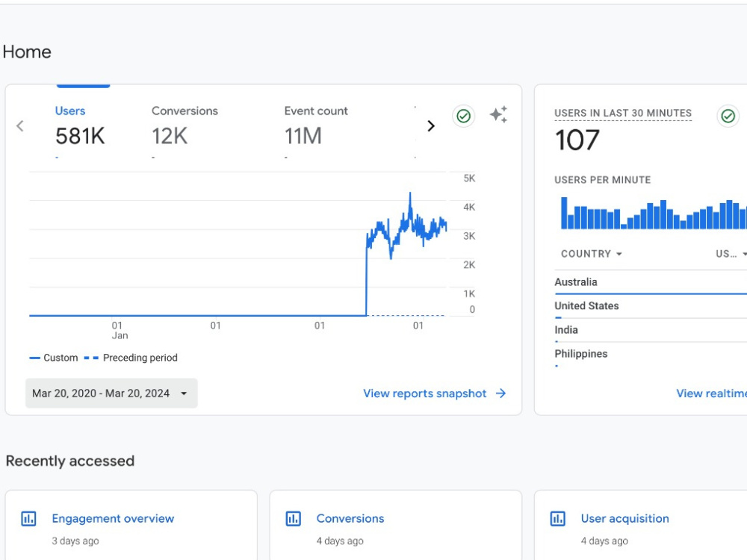This screenshot has width=747, height=560.
Task: Click the United States country row
Action: pyautogui.click(x=651, y=306)
